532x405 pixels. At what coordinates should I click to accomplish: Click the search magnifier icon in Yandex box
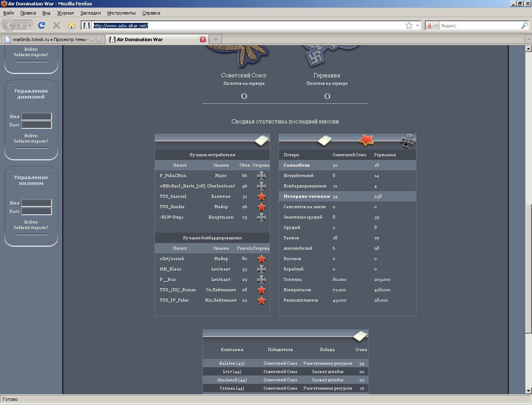pyautogui.click(x=524, y=25)
